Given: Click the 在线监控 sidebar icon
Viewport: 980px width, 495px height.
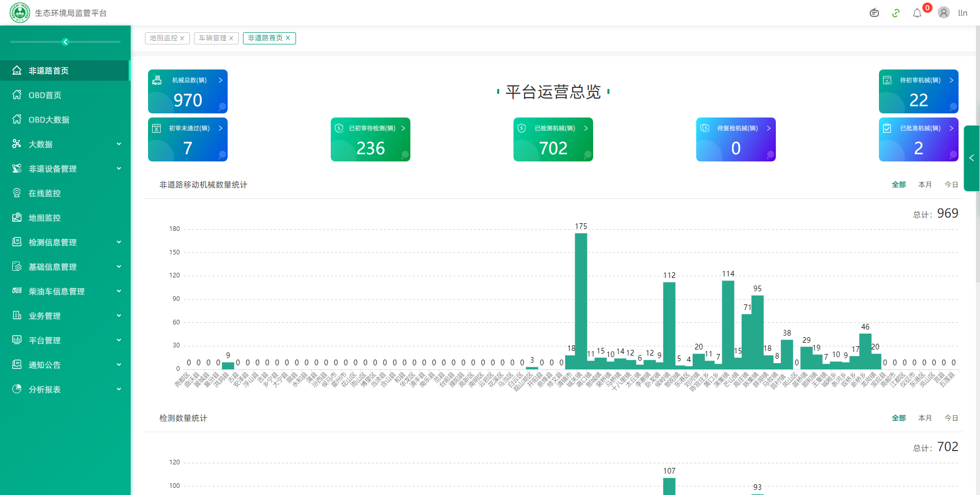Looking at the screenshot, I should [x=17, y=193].
